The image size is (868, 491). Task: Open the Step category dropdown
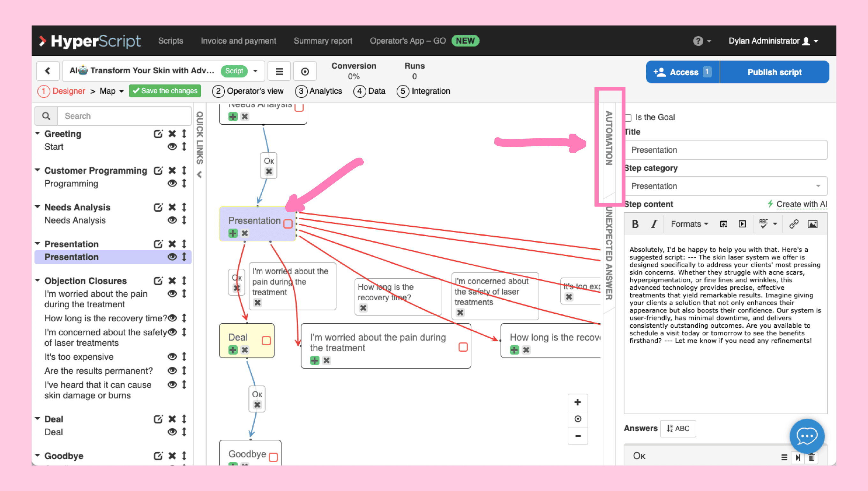(726, 186)
